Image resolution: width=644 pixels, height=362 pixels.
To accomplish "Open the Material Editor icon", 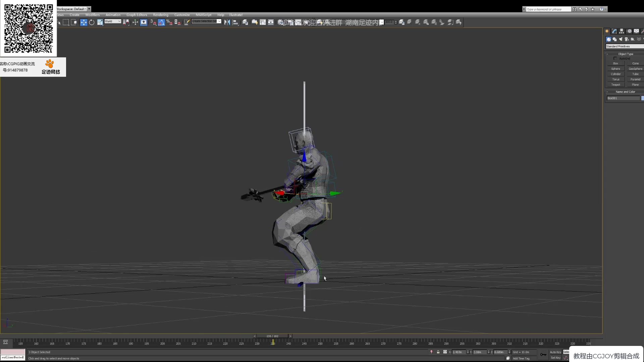I will click(280, 22).
